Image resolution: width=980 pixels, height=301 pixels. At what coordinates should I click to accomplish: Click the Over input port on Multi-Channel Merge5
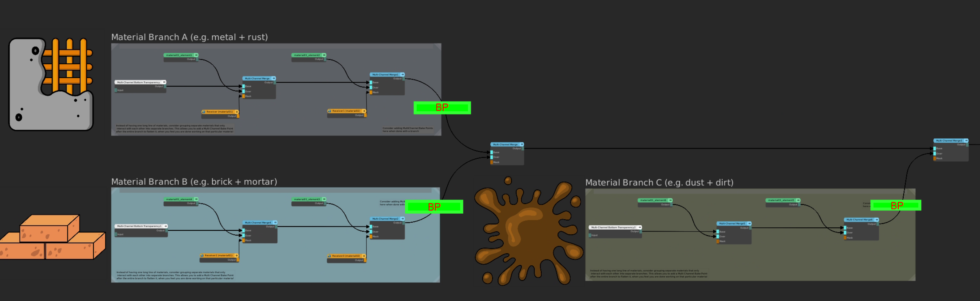718,237
